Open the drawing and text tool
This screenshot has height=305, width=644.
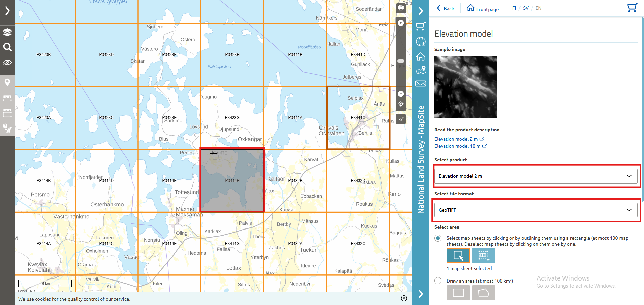pos(7,128)
